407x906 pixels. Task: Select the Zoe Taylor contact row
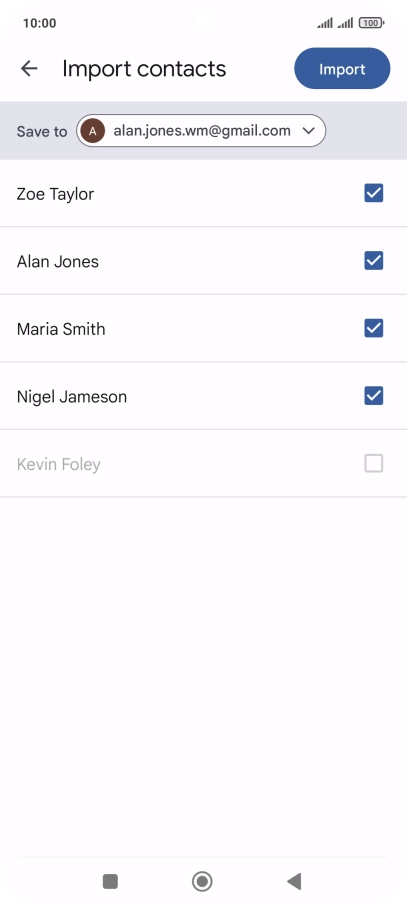pyautogui.click(x=204, y=194)
